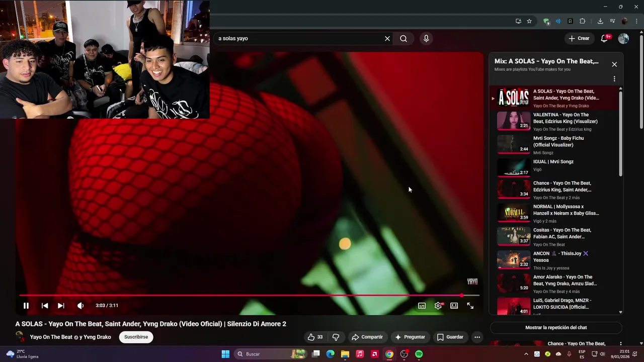Open Chrome extensions puzzle icon
Image resolution: width=644 pixels, height=362 pixels.
pos(583,21)
